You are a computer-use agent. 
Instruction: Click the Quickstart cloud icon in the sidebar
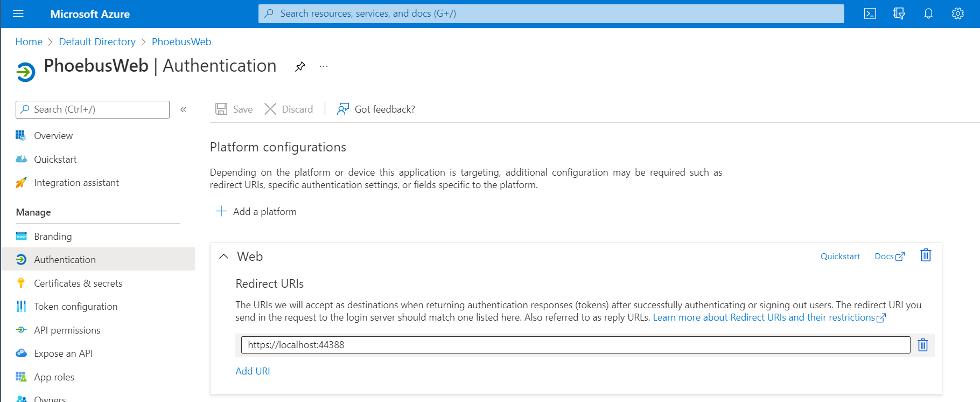[x=21, y=159]
